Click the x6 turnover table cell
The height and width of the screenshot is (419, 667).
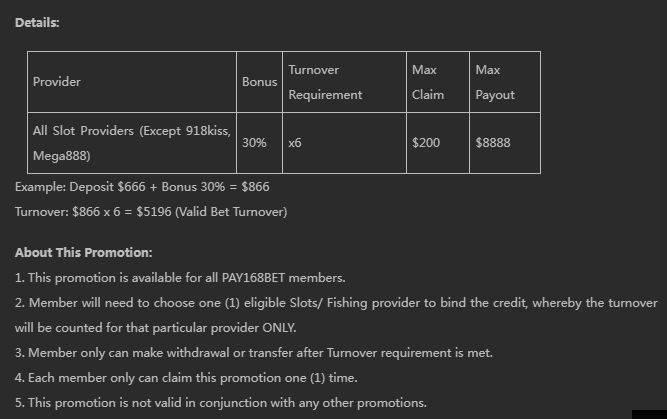(295, 143)
